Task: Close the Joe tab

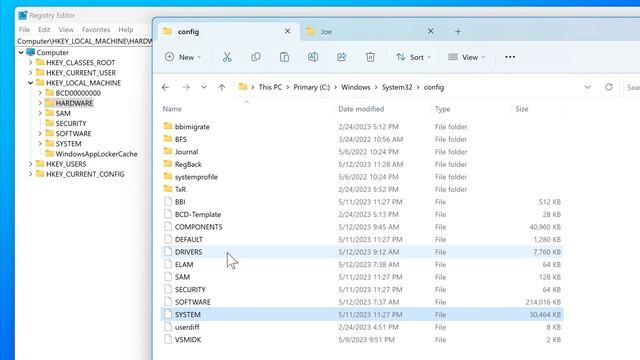Action: [x=430, y=31]
